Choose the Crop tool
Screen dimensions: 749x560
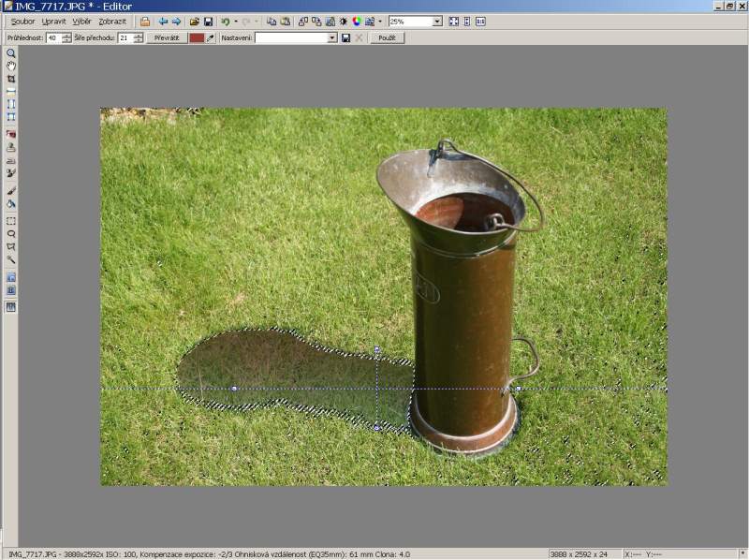click(x=11, y=80)
